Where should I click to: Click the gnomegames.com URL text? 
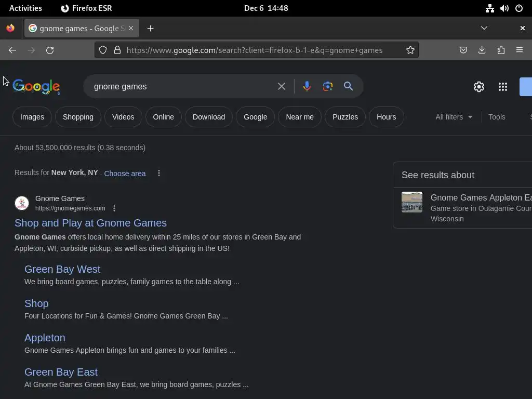point(70,208)
